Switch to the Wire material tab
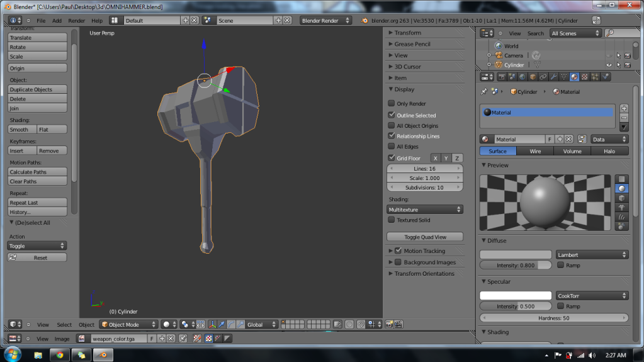Viewport: 644px width, 362px height. [535, 151]
